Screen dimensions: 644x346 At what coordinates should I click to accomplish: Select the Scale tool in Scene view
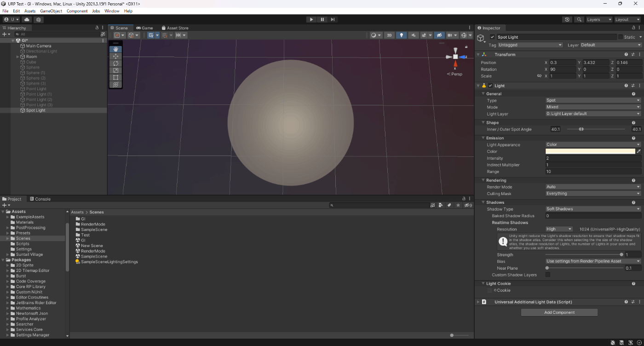pos(115,70)
